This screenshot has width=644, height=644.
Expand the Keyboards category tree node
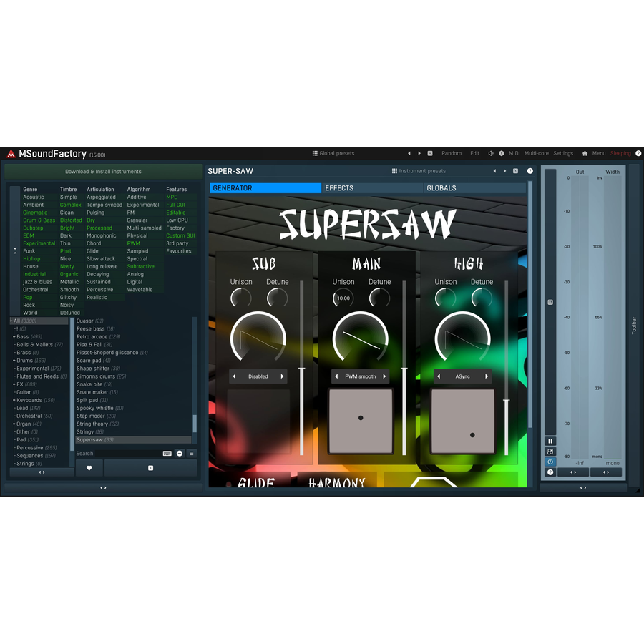[x=14, y=400]
